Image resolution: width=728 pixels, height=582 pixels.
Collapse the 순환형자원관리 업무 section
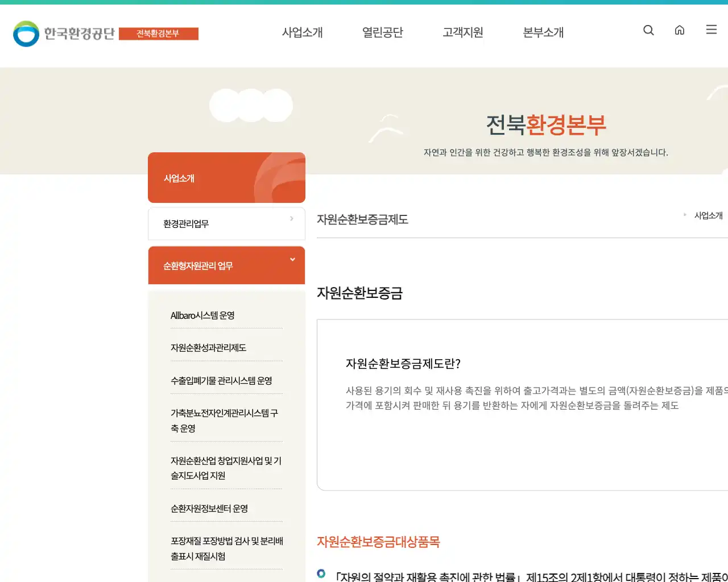pos(226,265)
